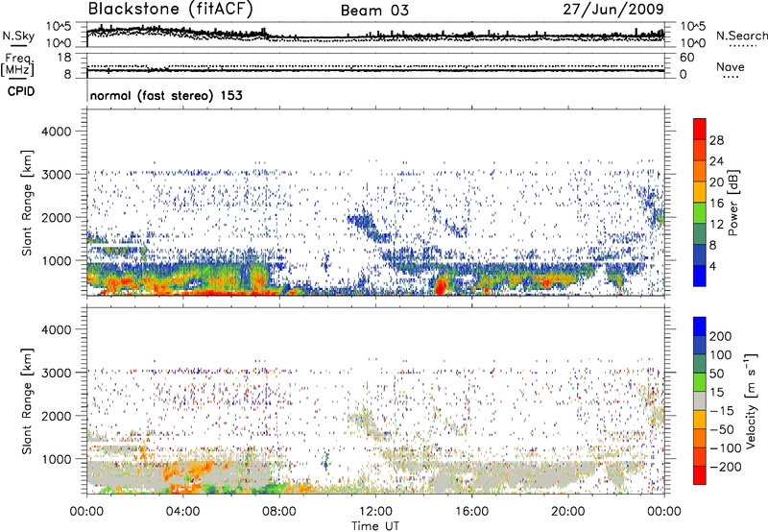Screen dimensions: 768x532
Task: Click the N.Search legend label
Action: tap(741, 36)
